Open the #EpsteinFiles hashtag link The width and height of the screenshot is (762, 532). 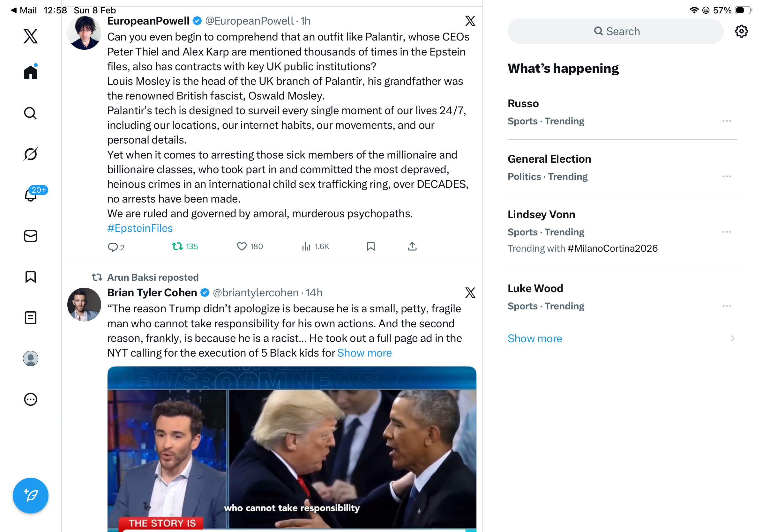coord(140,228)
